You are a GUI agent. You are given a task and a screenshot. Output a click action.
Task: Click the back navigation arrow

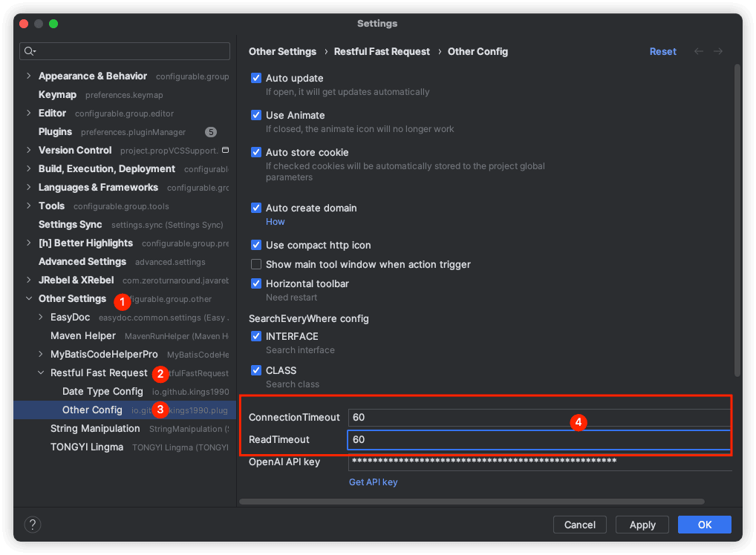pos(698,51)
